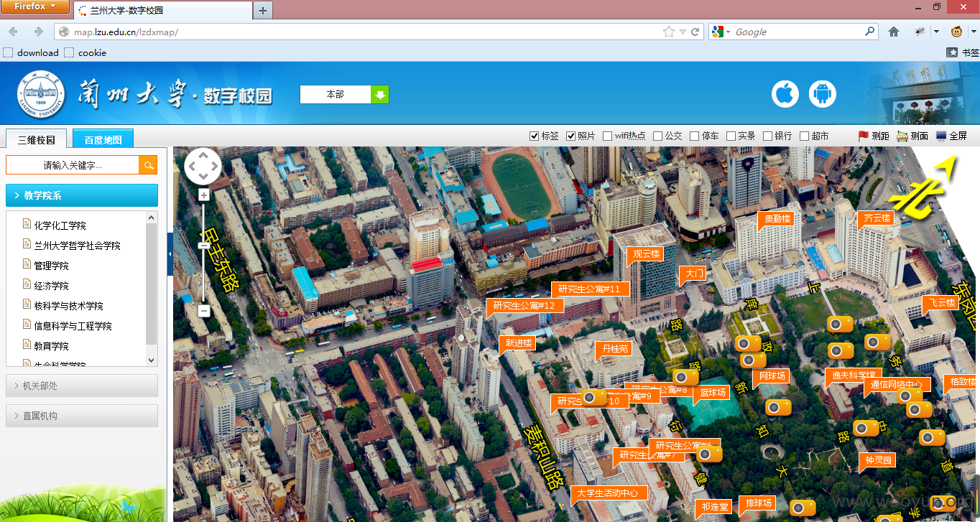The width and height of the screenshot is (980, 522).
Task: Click the 化学化工学院 document icon
Action: [x=27, y=224]
